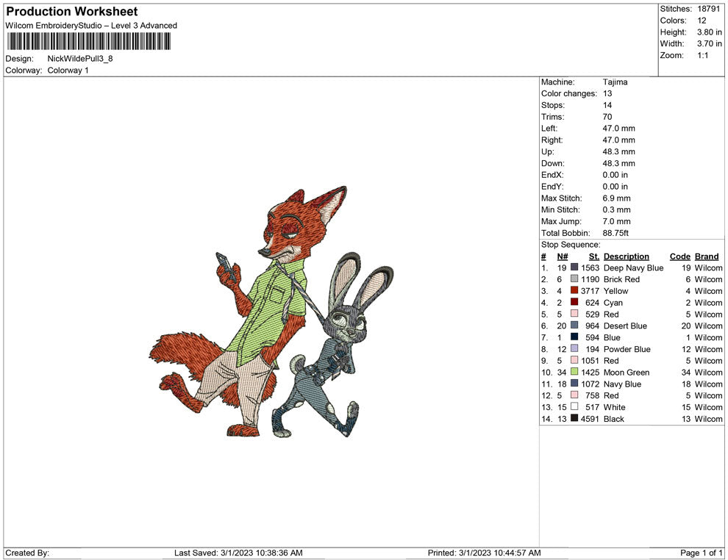Viewport: 728px width, 560px height.
Task: Click the White 517 thread swatch
Action: coord(572,407)
